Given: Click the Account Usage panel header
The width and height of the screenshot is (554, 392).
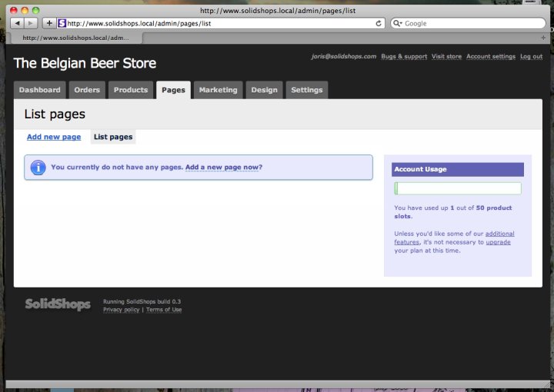Looking at the screenshot, I should click(x=458, y=169).
